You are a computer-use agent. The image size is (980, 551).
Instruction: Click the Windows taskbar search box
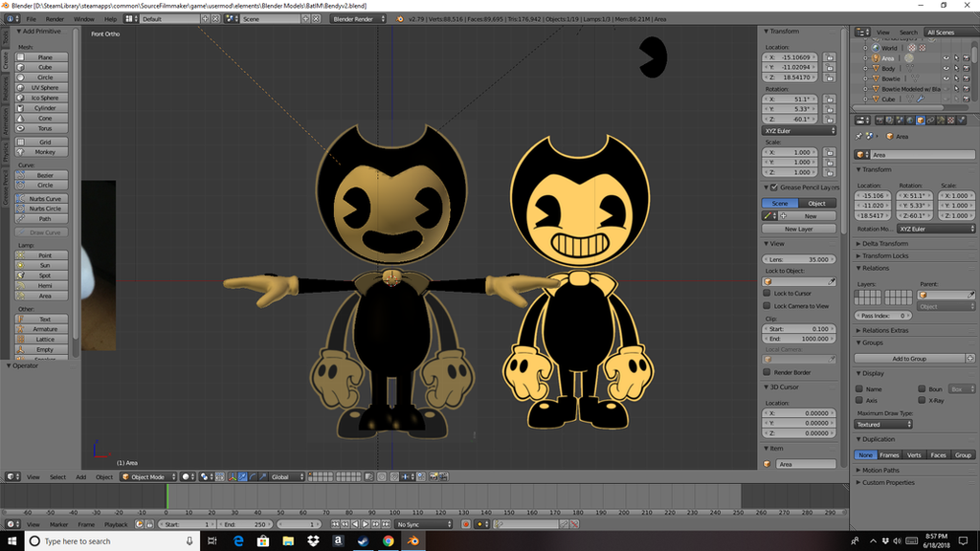coord(113,541)
